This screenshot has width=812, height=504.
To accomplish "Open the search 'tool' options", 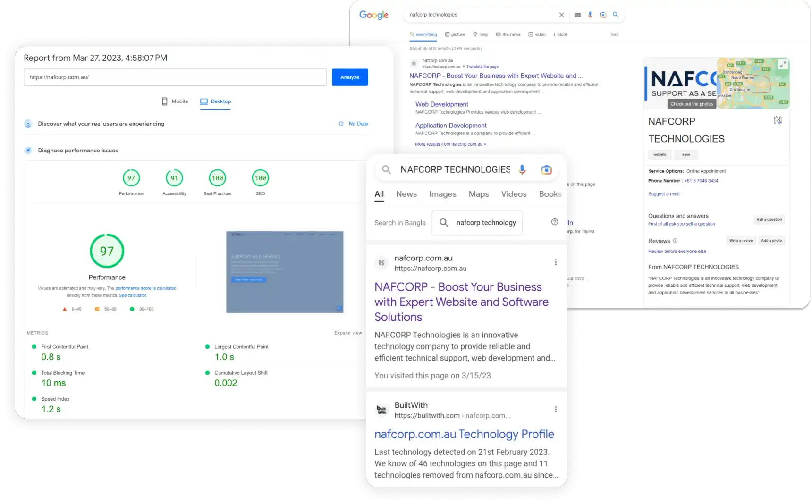I will click(615, 34).
